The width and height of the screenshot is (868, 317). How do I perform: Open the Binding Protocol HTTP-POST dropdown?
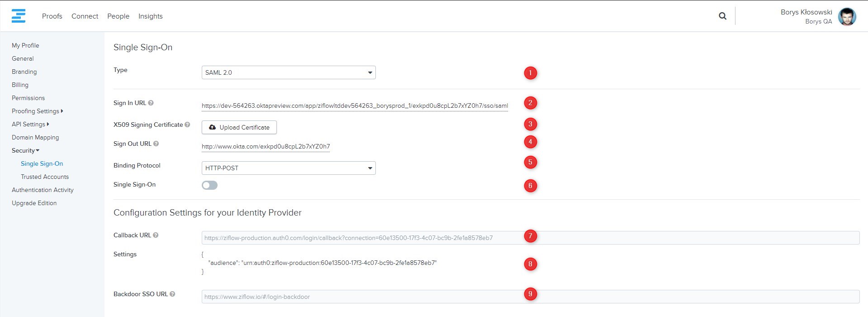click(x=288, y=168)
